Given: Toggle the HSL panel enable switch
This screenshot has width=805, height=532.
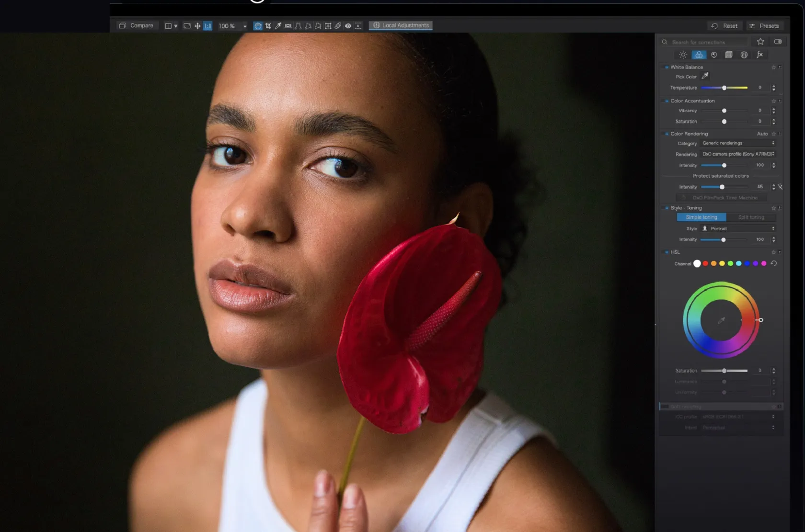Looking at the screenshot, I should (667, 252).
